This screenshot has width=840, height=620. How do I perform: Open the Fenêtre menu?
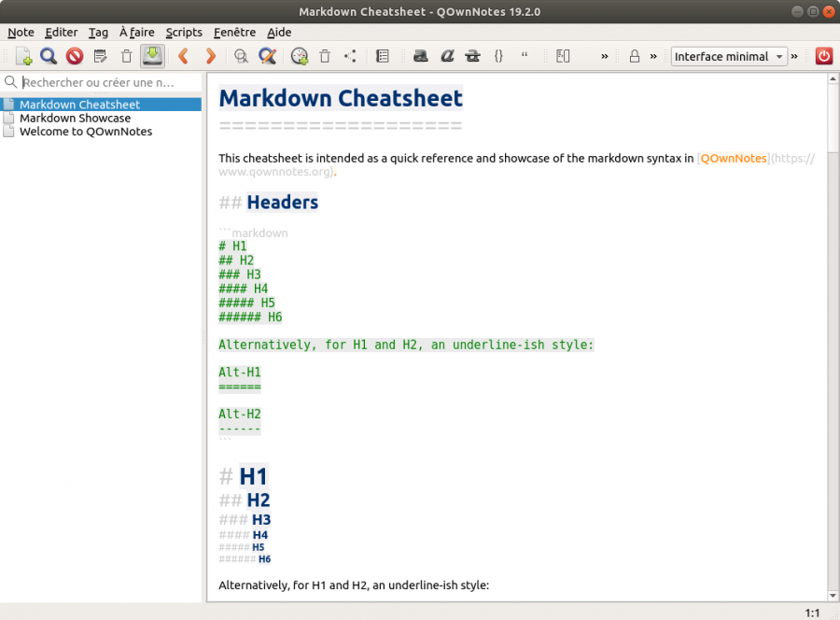coord(234,32)
